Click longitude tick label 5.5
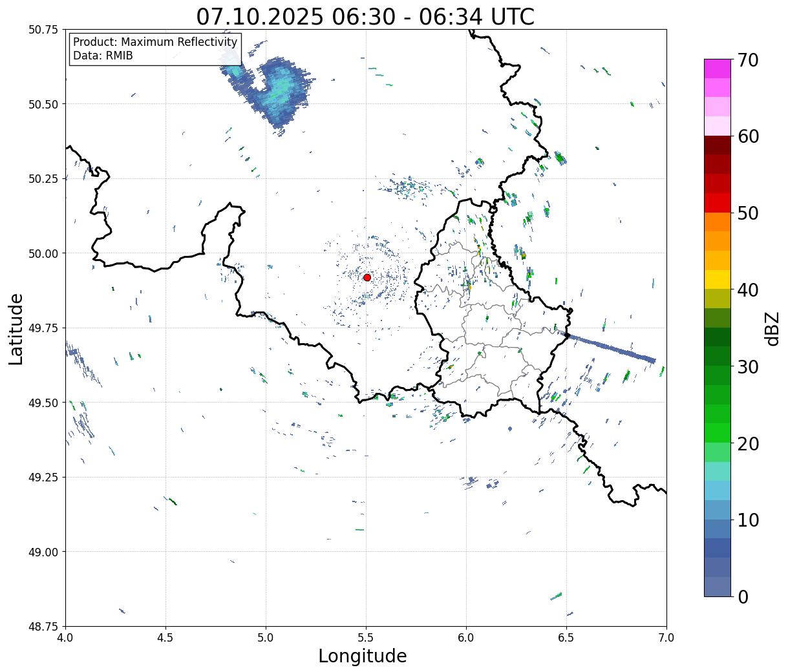 366,637
